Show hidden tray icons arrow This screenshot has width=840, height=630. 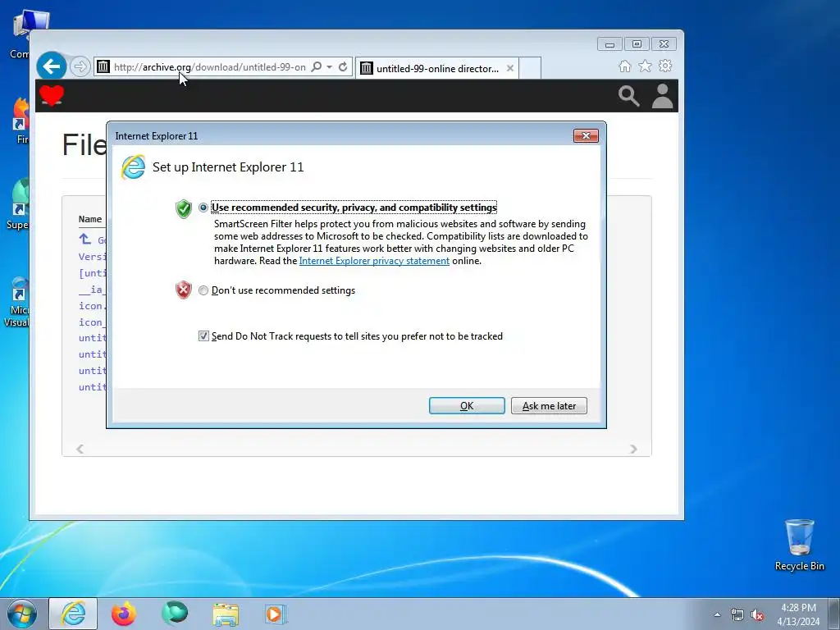click(717, 614)
